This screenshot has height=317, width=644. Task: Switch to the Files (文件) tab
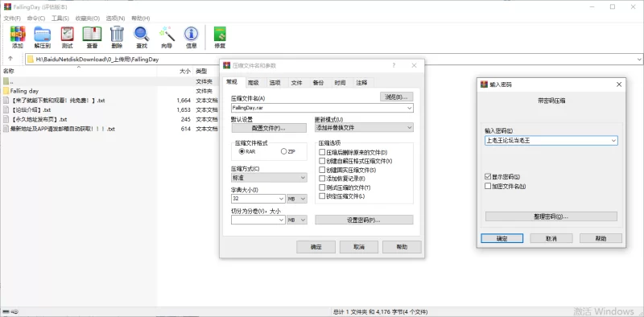point(297,83)
